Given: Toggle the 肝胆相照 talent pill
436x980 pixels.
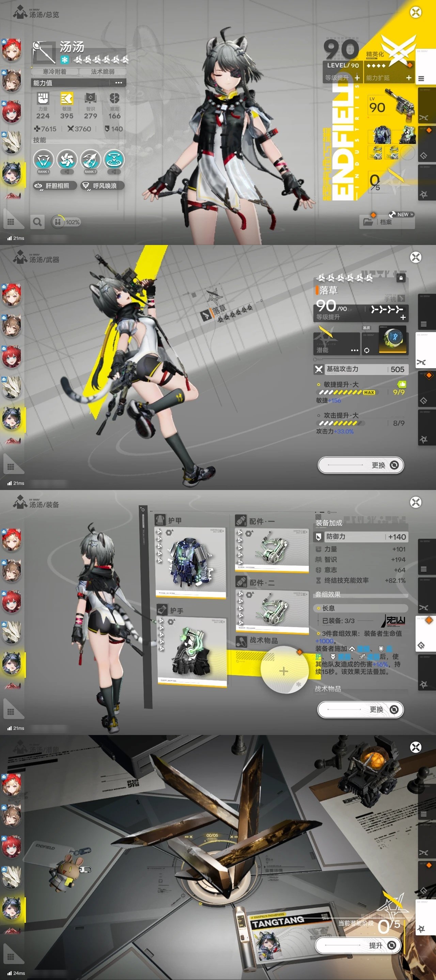Looking at the screenshot, I should tap(54, 186).
